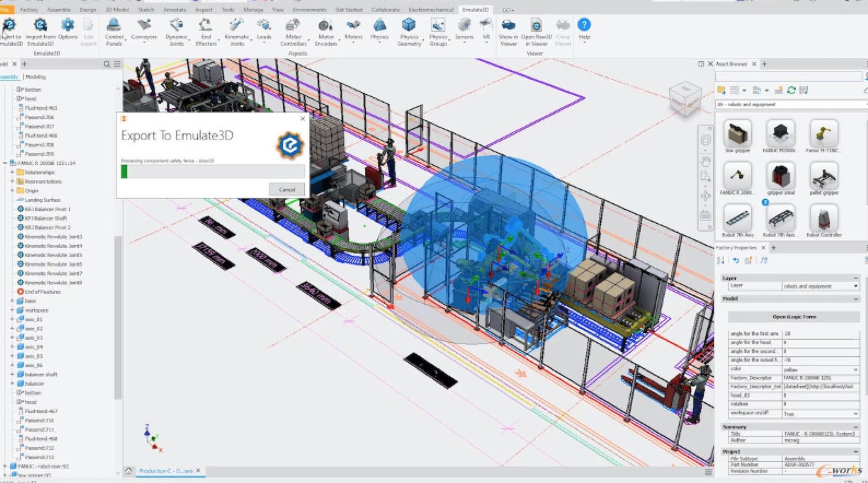The height and width of the screenshot is (483, 868).
Task: Search the model browser with magnifier icon
Action: pos(107,64)
